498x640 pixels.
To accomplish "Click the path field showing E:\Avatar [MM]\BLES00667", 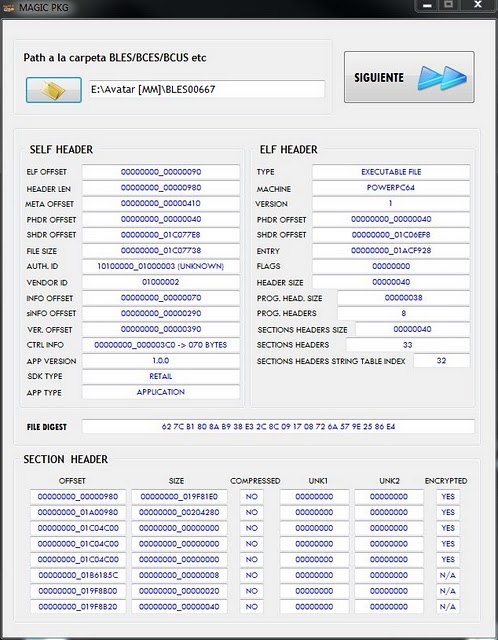I will point(207,89).
